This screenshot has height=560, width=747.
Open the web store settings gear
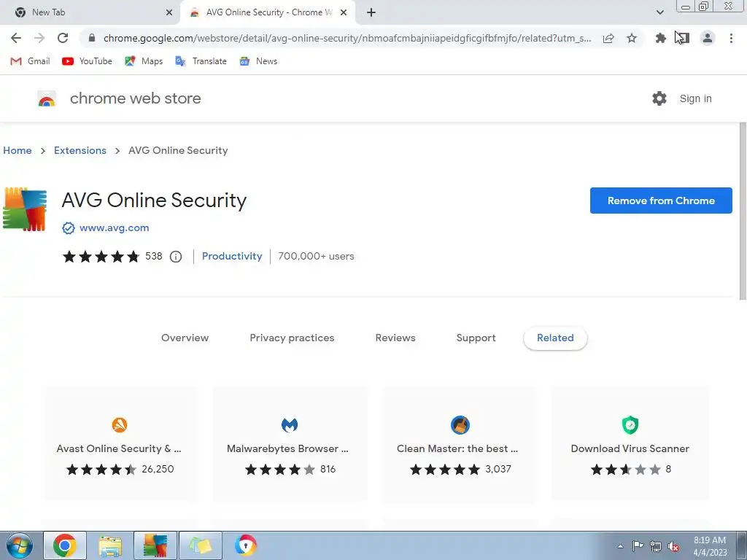659,98
